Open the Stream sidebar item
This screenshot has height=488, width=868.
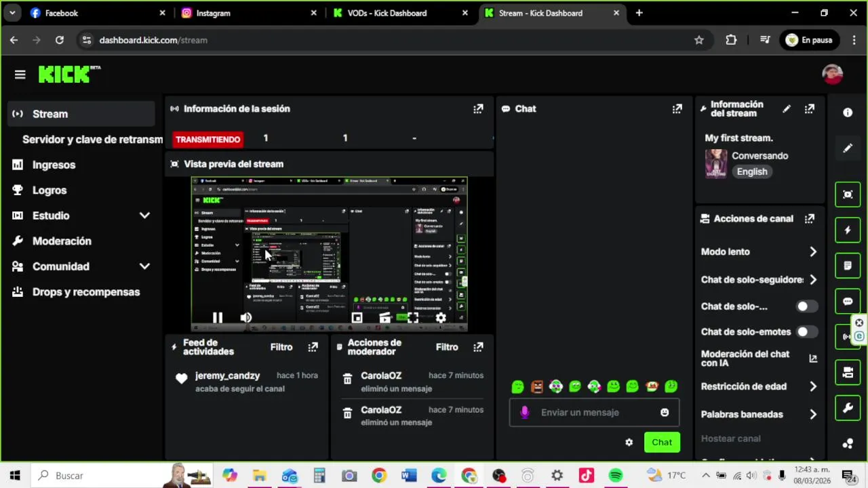pyautogui.click(x=81, y=114)
